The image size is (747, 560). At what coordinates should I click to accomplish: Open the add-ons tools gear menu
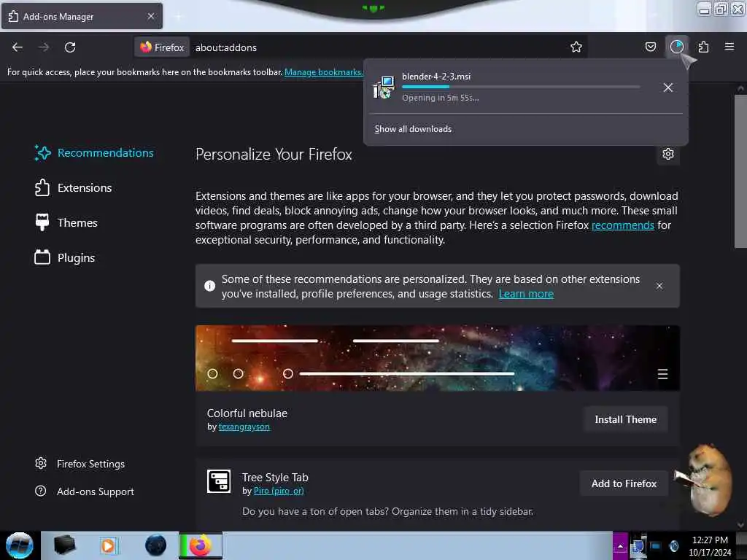coord(668,154)
